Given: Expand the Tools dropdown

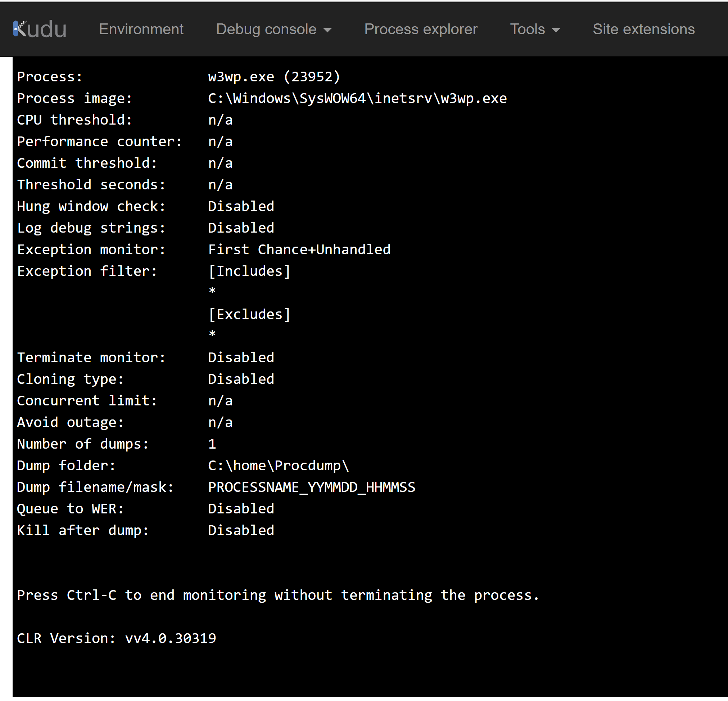Looking at the screenshot, I should [x=528, y=29].
